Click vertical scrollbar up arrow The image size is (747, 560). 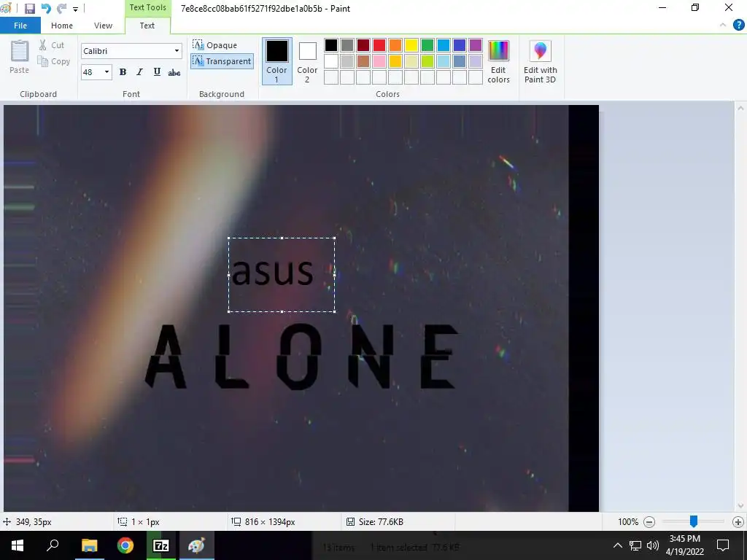click(740, 108)
